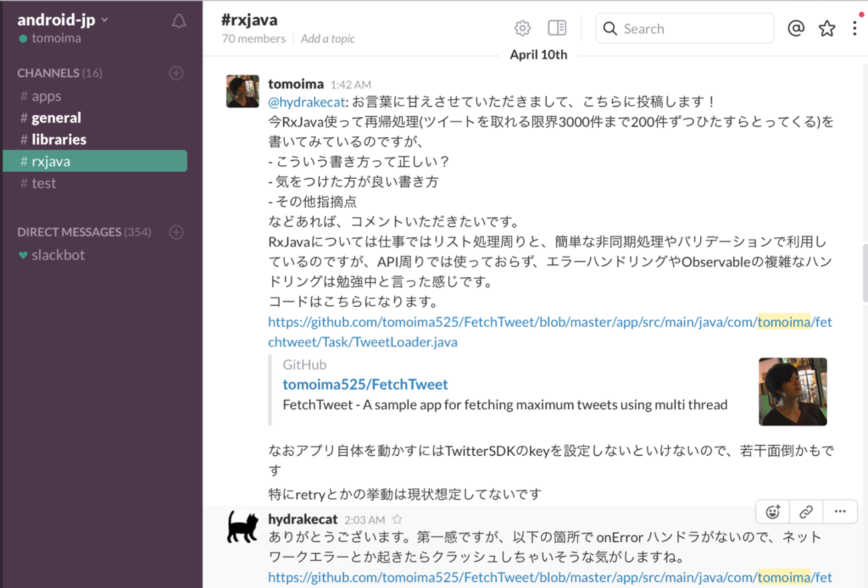The image size is (868, 588).
Task: Open more message actions ellipsis
Action: [x=840, y=512]
